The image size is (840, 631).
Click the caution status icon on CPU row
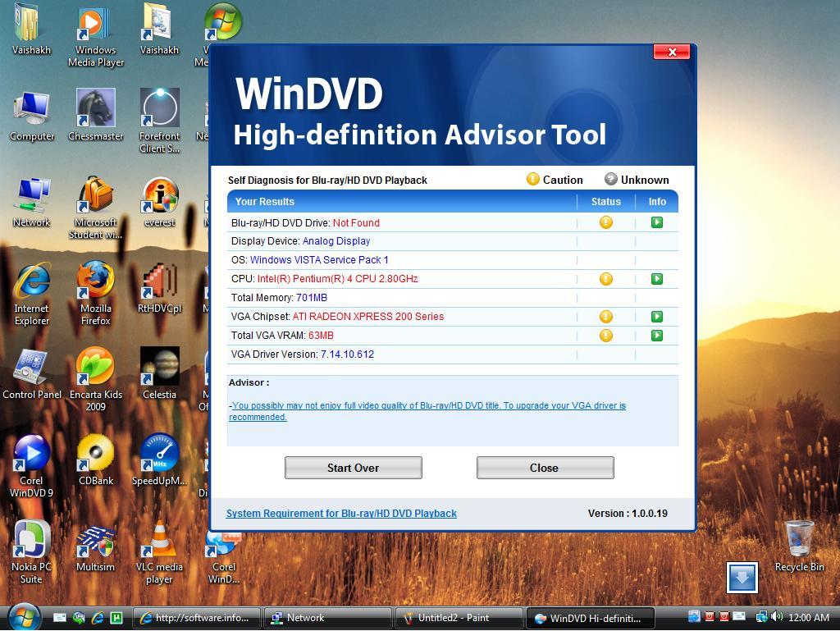(x=605, y=279)
